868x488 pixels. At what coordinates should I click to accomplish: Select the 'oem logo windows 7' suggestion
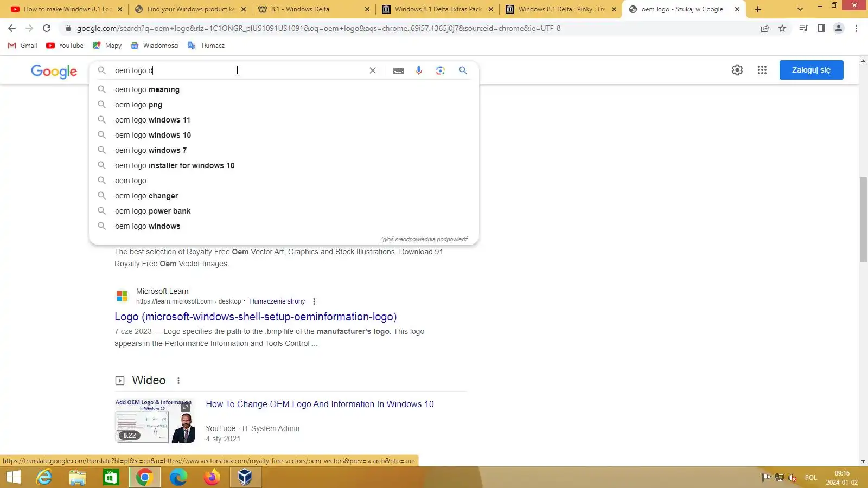tap(284, 150)
